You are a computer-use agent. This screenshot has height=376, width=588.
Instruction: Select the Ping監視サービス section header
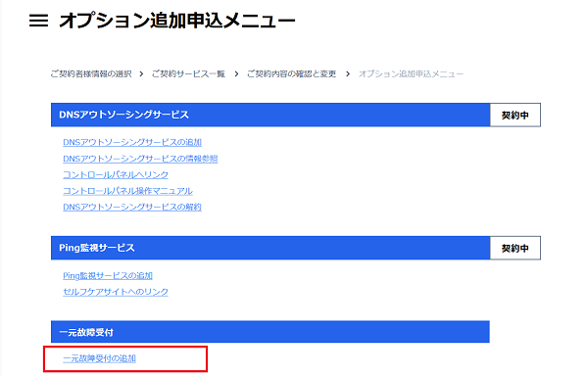pyautogui.click(x=270, y=248)
